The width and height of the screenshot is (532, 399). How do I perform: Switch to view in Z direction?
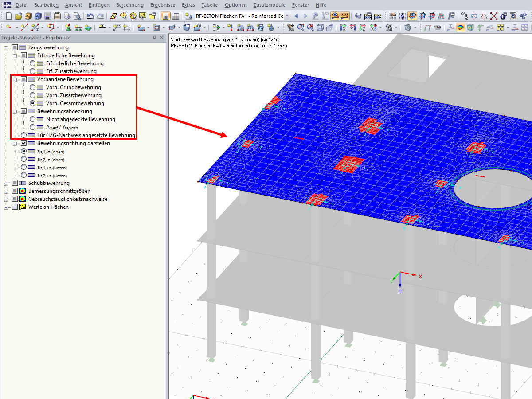[x=362, y=27]
